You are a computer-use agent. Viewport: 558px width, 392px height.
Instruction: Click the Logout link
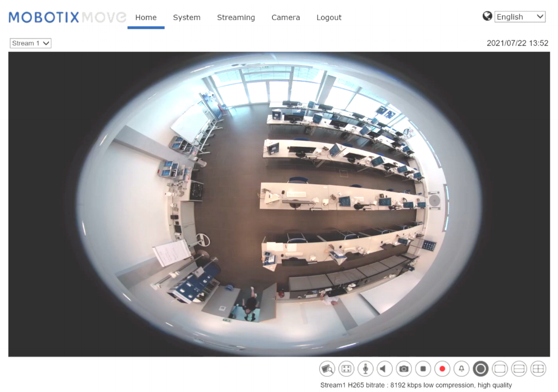coord(329,17)
